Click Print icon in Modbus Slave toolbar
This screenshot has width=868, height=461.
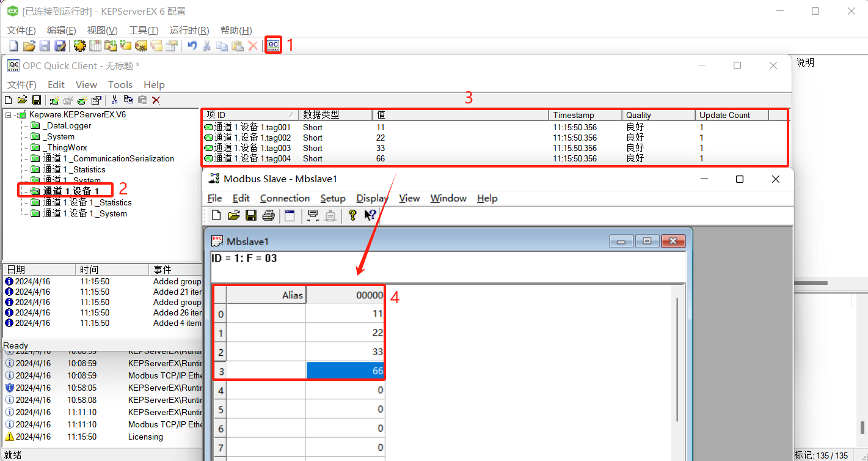click(268, 215)
